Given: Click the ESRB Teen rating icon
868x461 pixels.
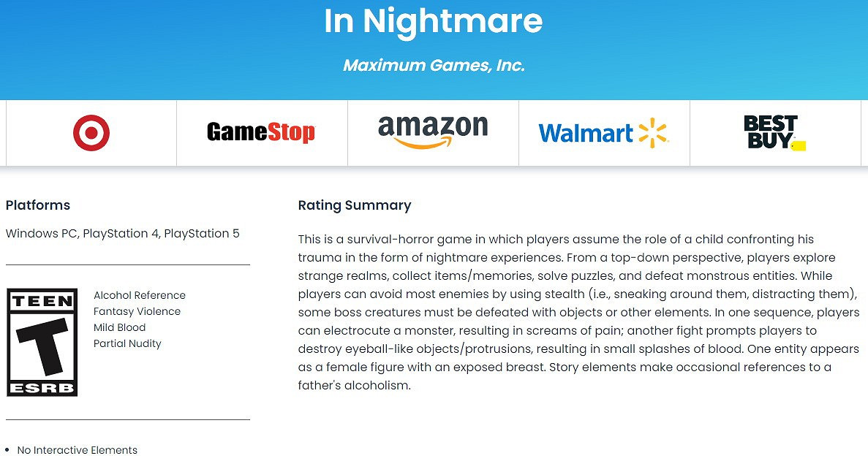Looking at the screenshot, I should point(42,342).
